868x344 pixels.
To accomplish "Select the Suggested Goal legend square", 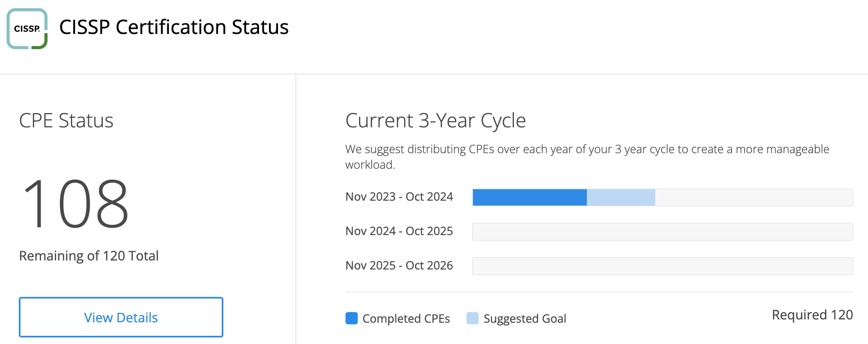I will [x=472, y=317].
